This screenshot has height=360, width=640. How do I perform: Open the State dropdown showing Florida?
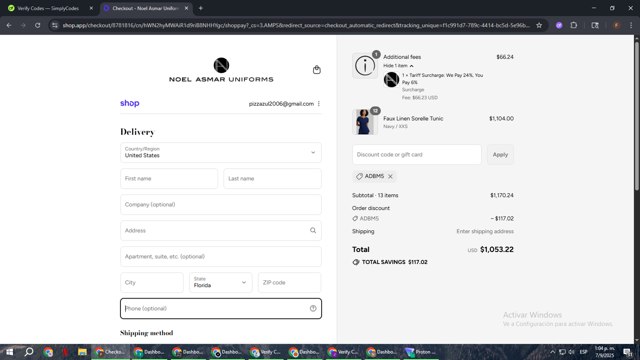[220, 282]
